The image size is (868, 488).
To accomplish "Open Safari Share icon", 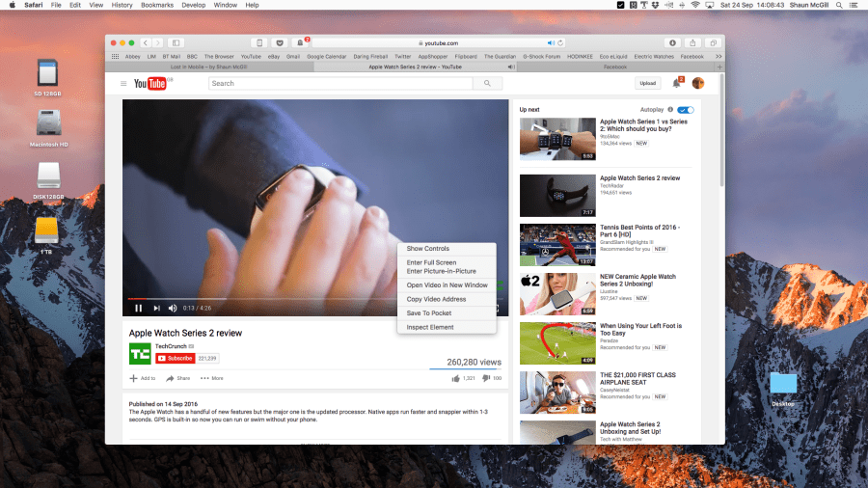I will tap(692, 43).
